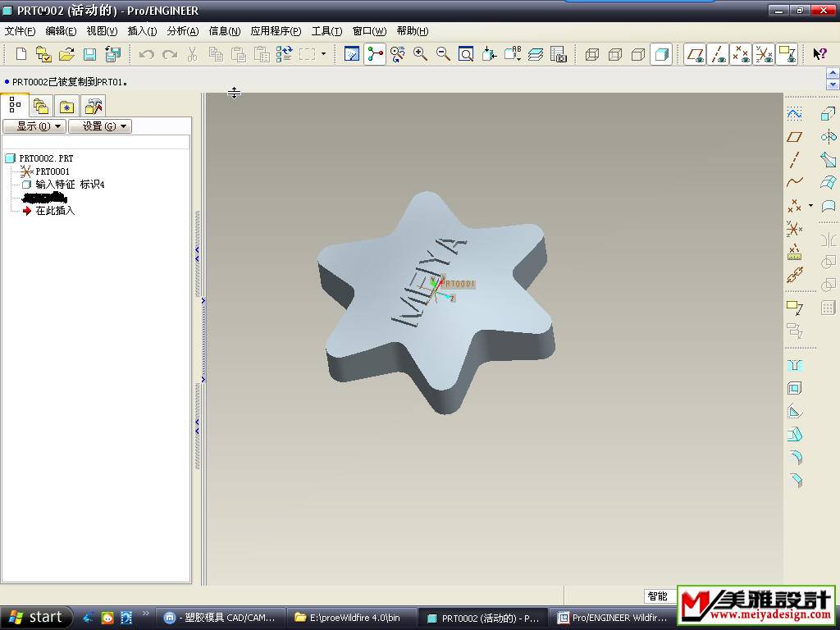Image resolution: width=840 pixels, height=630 pixels.
Task: Open the 视图 menu
Action: 102,31
